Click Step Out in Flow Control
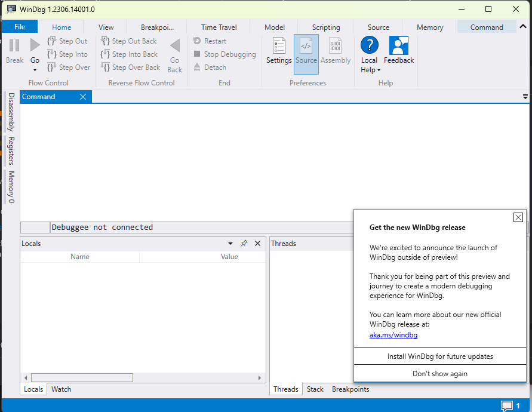Image resolution: width=532 pixels, height=412 pixels. tap(67, 41)
